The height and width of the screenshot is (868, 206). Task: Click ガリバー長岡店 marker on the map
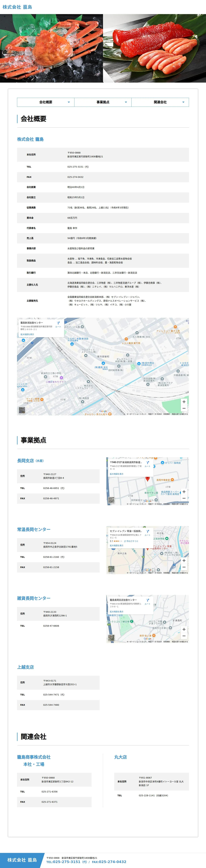tap(162, 463)
